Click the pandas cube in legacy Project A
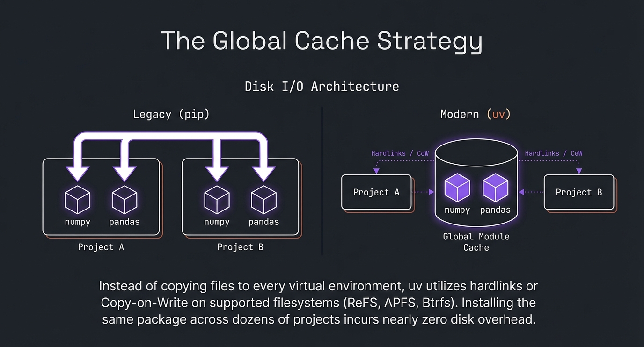Screen dimensions: 644x347 click(x=124, y=199)
